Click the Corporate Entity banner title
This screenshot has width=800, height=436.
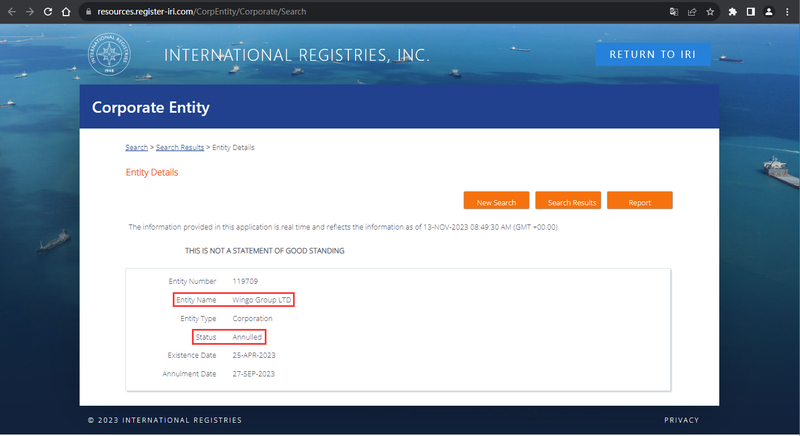pos(151,107)
